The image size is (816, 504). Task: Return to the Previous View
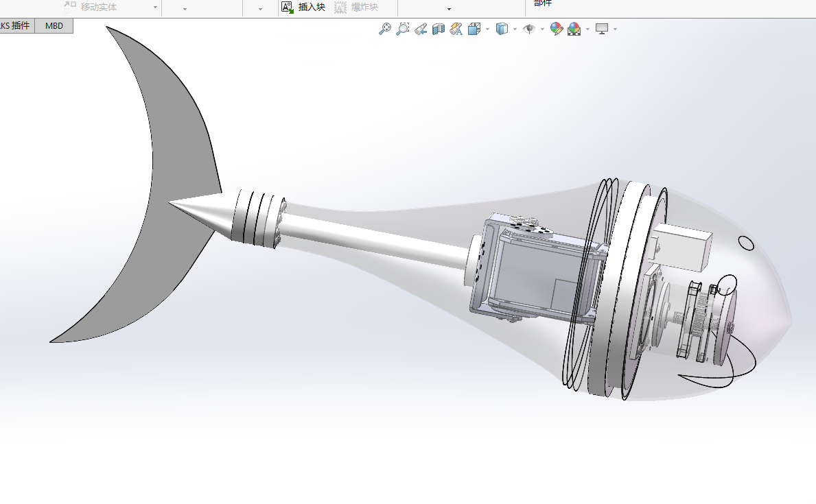pyautogui.click(x=421, y=29)
